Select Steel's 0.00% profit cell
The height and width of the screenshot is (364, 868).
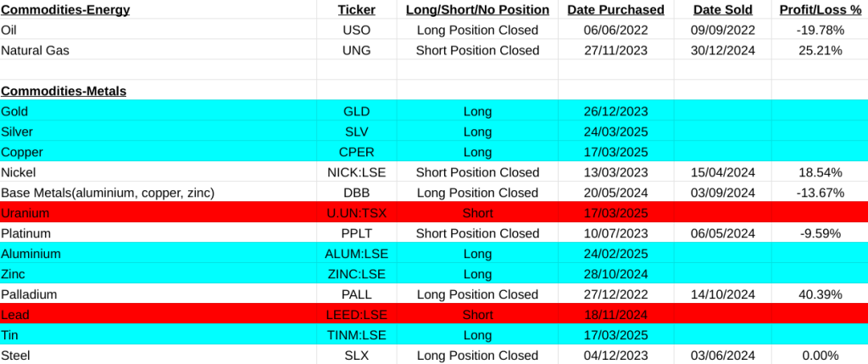819,356
